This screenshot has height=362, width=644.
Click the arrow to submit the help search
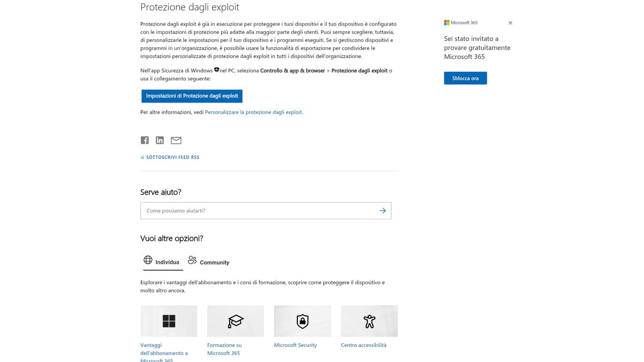(x=383, y=210)
